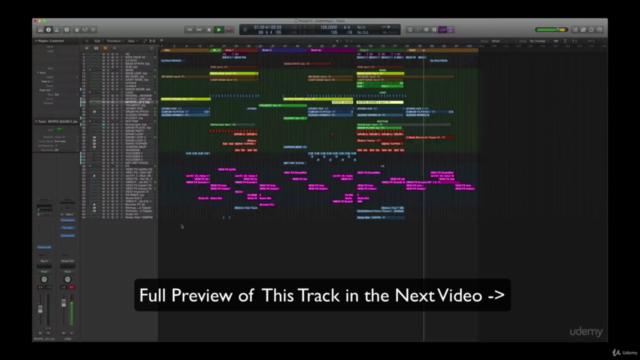Arm recording with the red Record button
Image resolution: width=640 pixels, height=360 pixels.
[x=229, y=30]
